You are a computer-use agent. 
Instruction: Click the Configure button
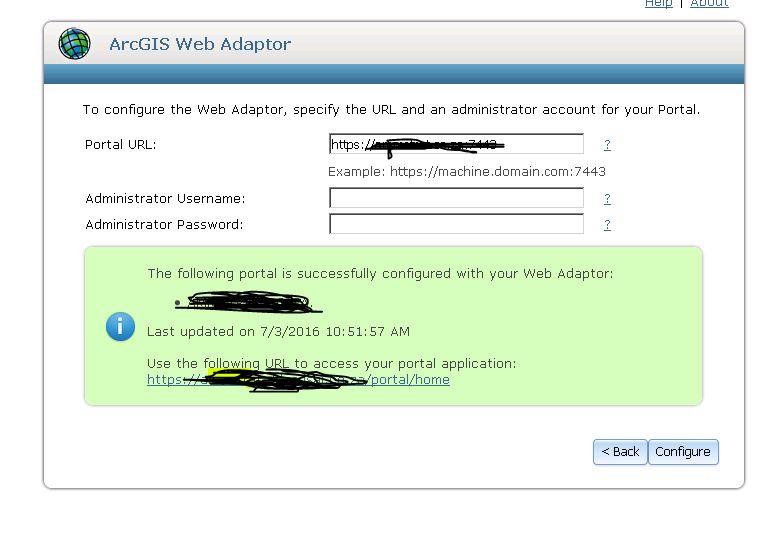tap(683, 452)
